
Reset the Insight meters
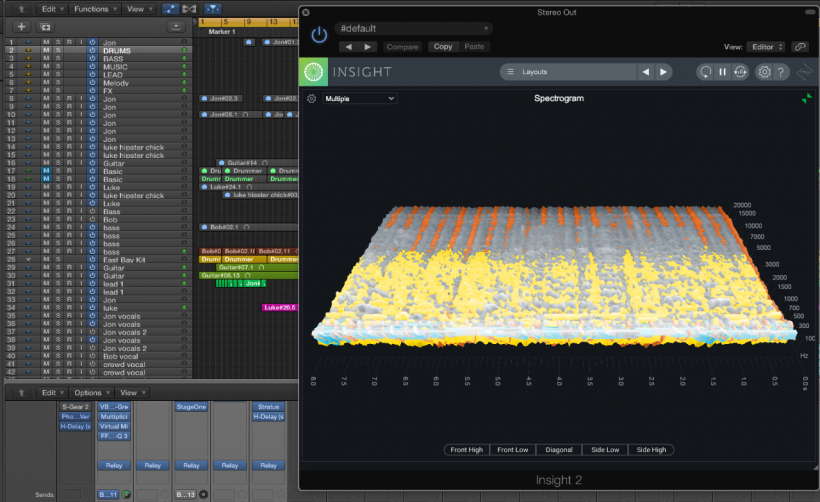(x=705, y=72)
